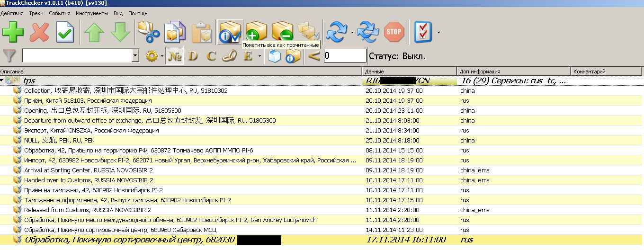Click the box with green minus icon

coord(283,32)
